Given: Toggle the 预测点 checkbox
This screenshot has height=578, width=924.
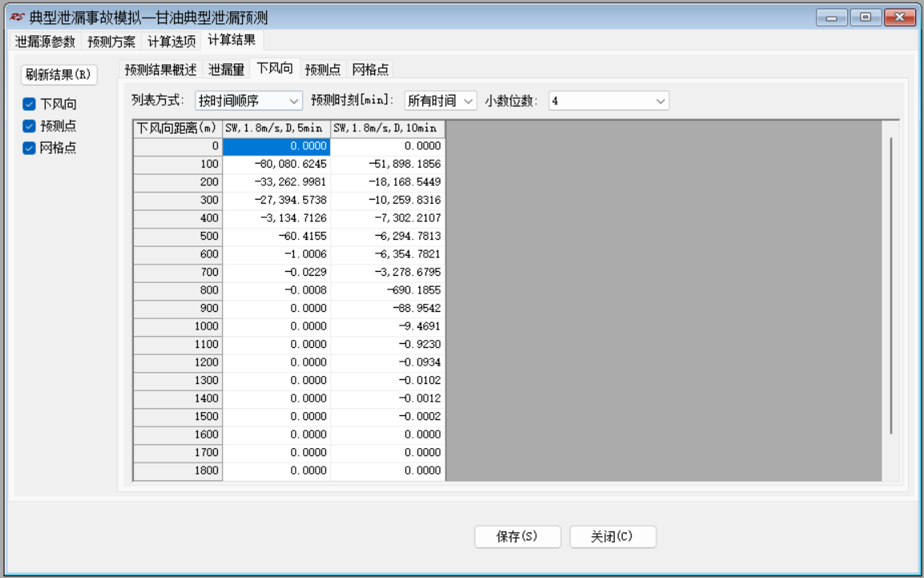Looking at the screenshot, I should (x=29, y=126).
